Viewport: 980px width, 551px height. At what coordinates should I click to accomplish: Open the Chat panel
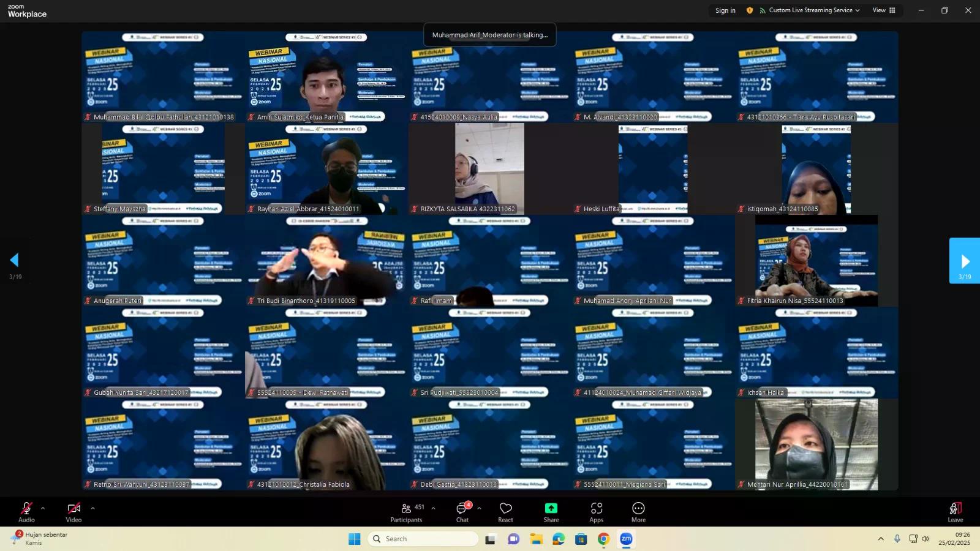point(462,512)
